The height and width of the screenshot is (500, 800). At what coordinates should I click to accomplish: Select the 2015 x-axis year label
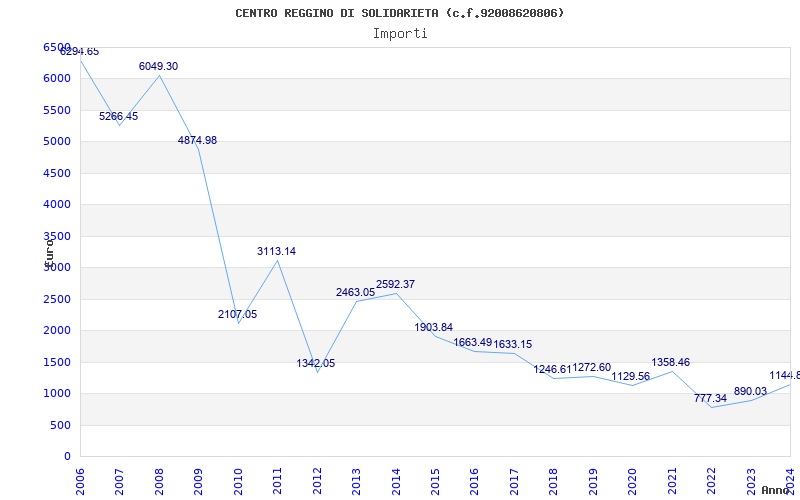(x=435, y=481)
